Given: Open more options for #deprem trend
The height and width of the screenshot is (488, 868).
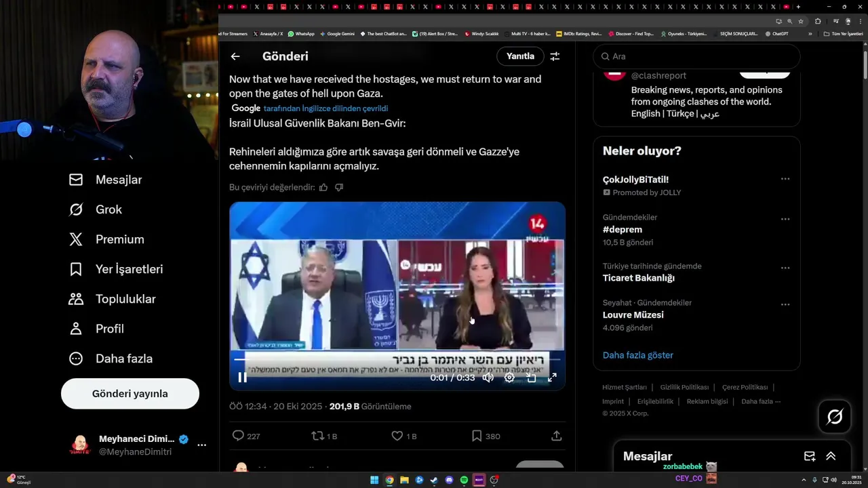Looking at the screenshot, I should click(785, 219).
